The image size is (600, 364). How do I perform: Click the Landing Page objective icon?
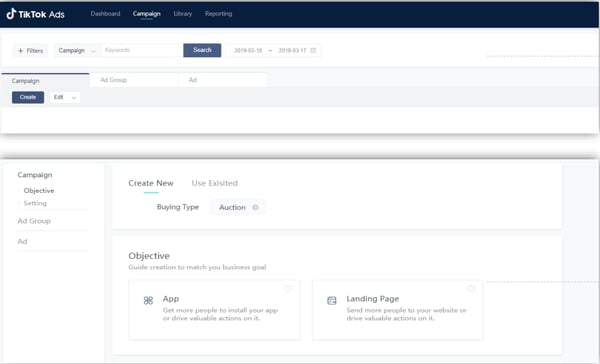click(332, 300)
